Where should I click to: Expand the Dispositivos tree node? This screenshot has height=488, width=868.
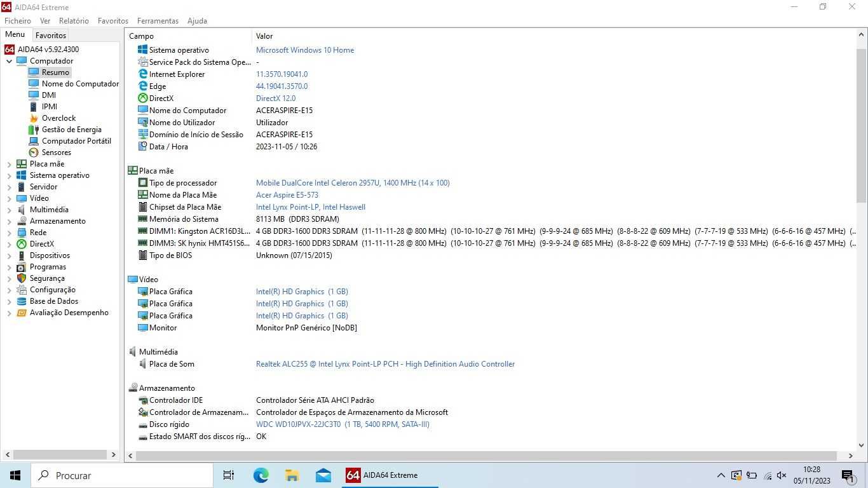pos(10,255)
